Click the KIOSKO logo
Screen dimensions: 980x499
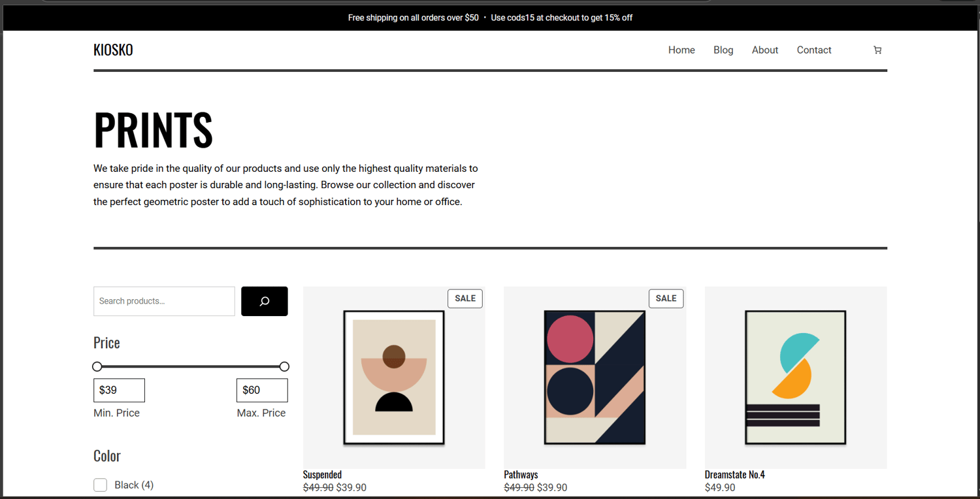pos(113,50)
